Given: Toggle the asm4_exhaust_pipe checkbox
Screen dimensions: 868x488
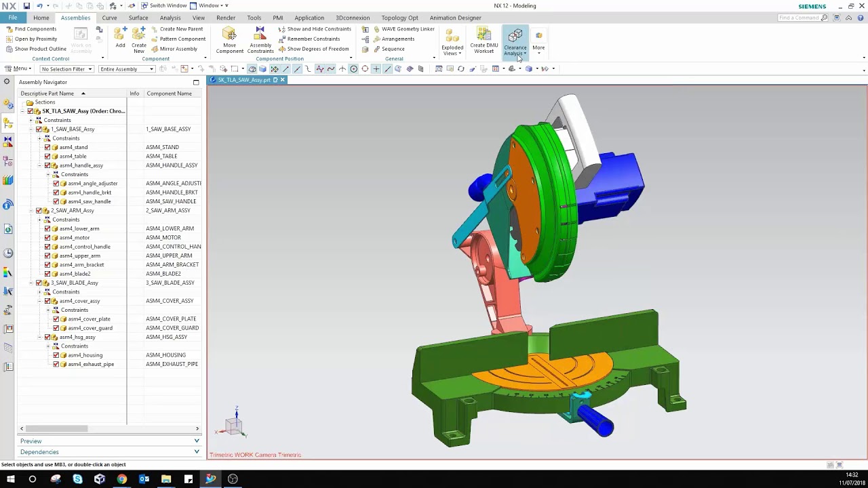Looking at the screenshot, I should (56, 364).
